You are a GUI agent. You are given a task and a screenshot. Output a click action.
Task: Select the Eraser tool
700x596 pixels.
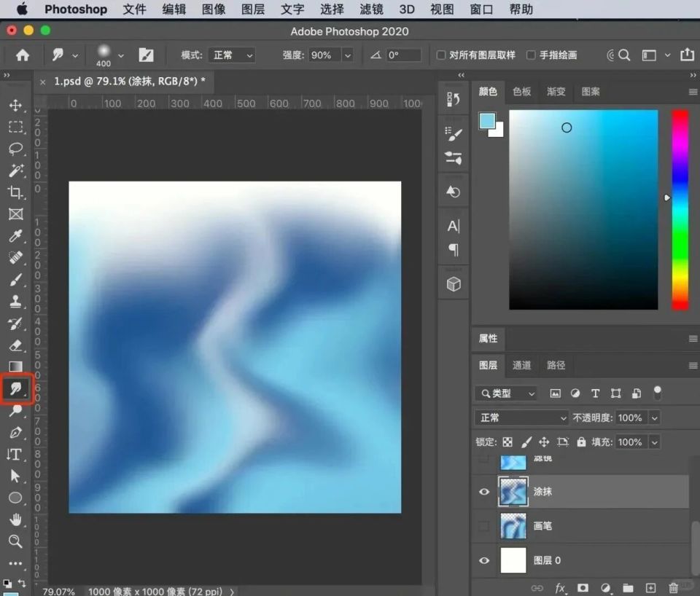(x=15, y=345)
